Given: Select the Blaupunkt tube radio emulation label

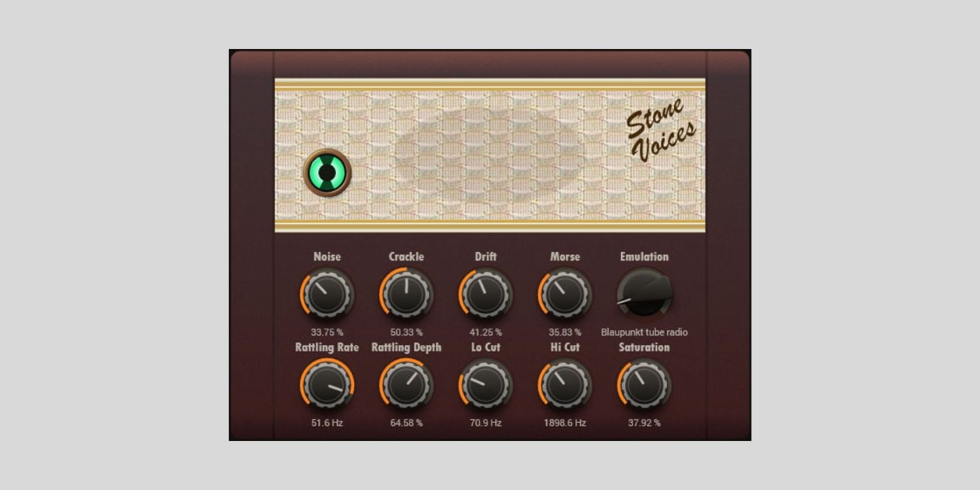Looking at the screenshot, I should (645, 332).
